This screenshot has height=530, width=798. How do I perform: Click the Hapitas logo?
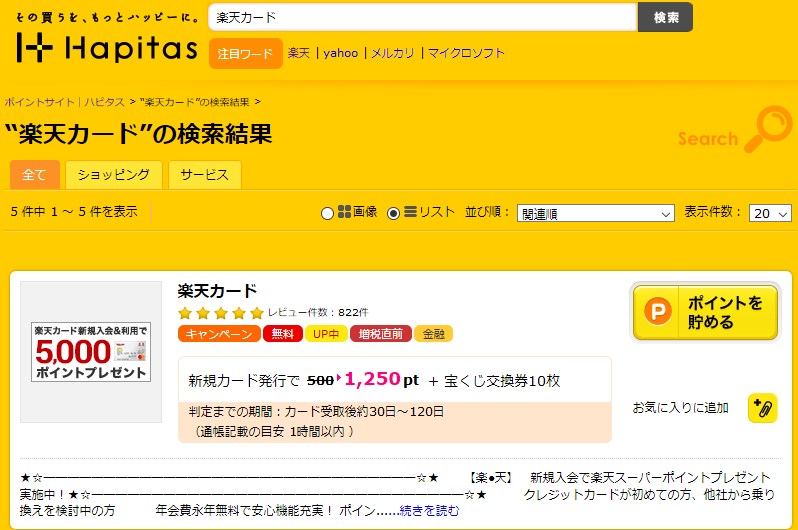pos(106,47)
